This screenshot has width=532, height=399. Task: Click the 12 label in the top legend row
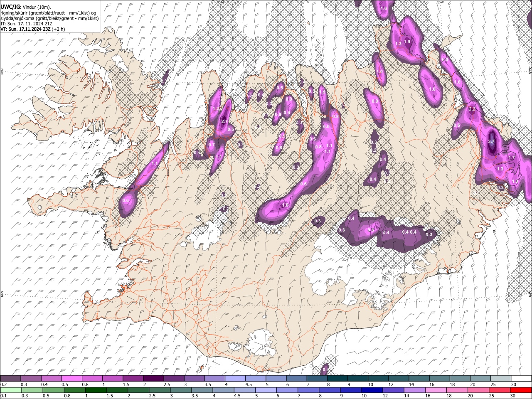(391, 384)
